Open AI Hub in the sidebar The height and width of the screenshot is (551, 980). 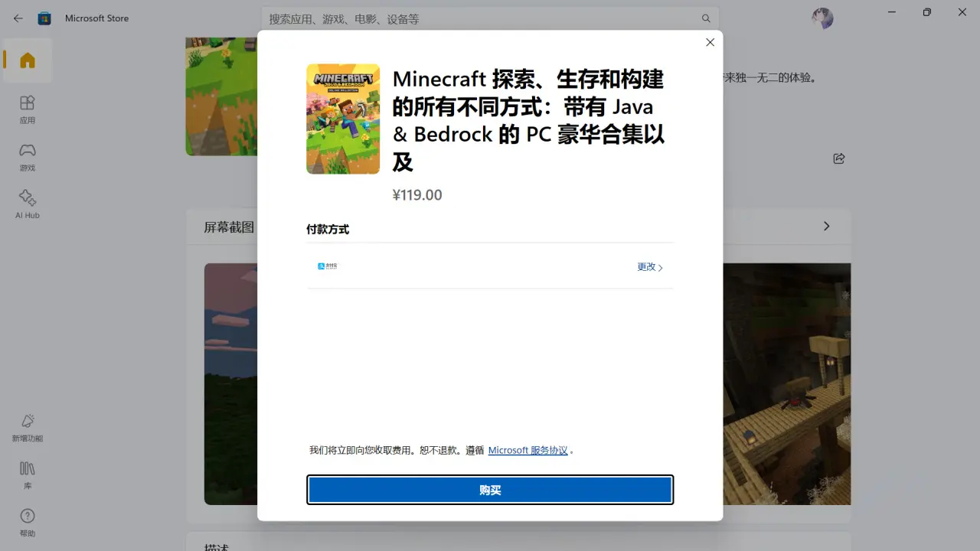pyautogui.click(x=28, y=204)
